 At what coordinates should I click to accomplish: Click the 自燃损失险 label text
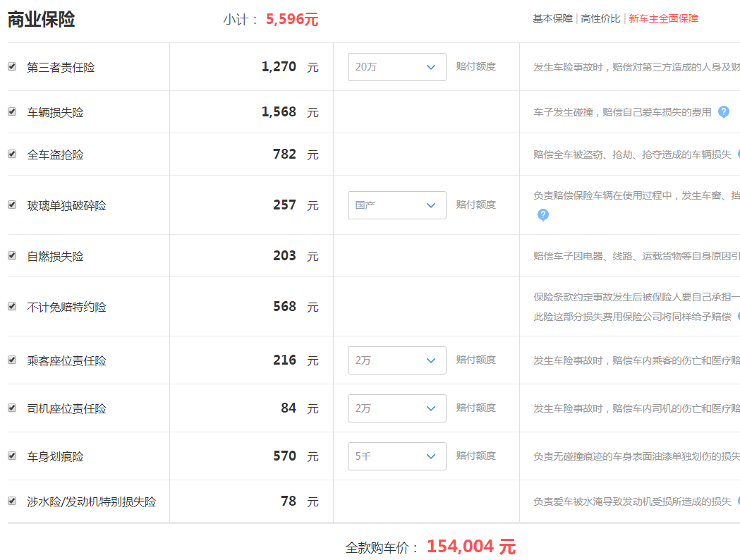pos(55,256)
